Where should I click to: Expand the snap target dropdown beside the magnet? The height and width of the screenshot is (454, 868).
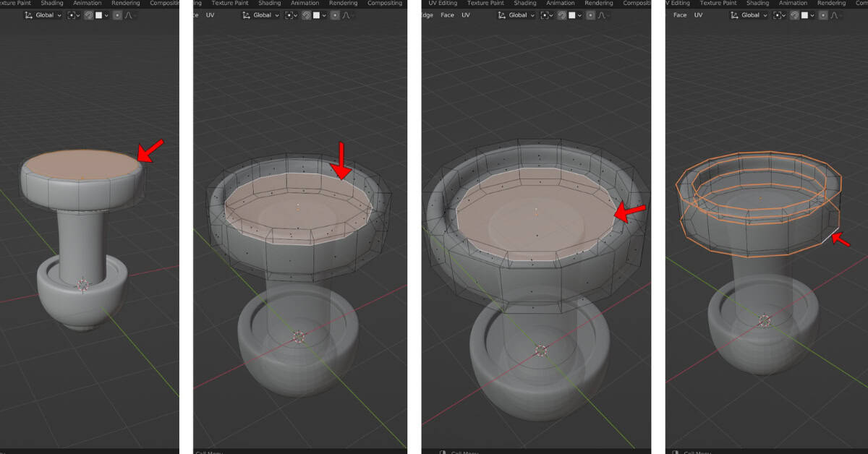pyautogui.click(x=107, y=15)
